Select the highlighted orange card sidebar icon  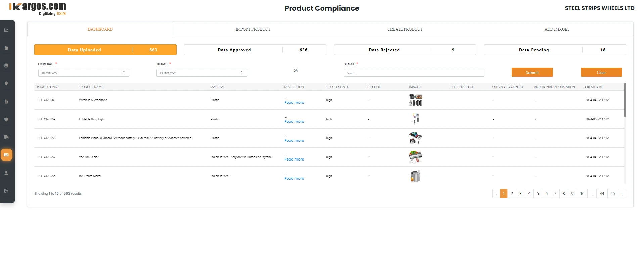click(x=6, y=155)
